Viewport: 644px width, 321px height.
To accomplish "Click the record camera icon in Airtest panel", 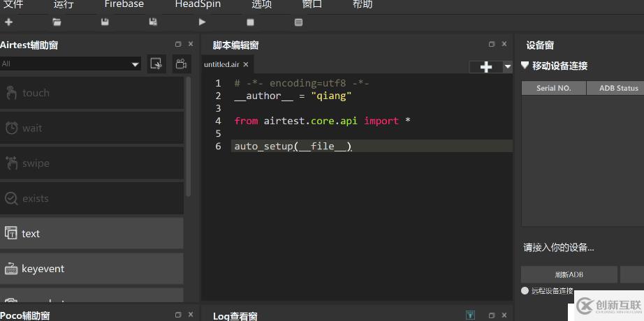I will pyautogui.click(x=181, y=64).
